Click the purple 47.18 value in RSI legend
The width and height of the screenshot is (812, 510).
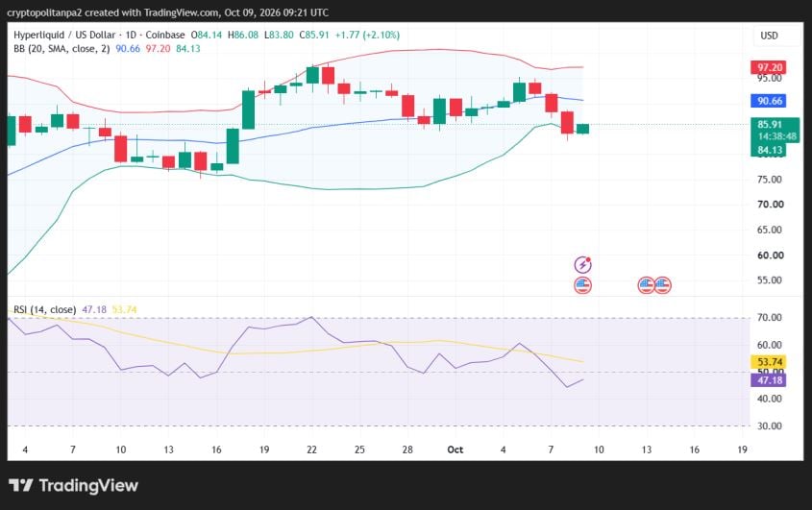coord(94,309)
